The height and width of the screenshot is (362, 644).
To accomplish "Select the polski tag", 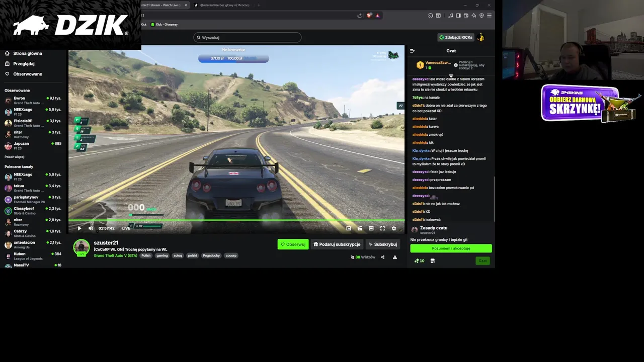I will point(192,255).
